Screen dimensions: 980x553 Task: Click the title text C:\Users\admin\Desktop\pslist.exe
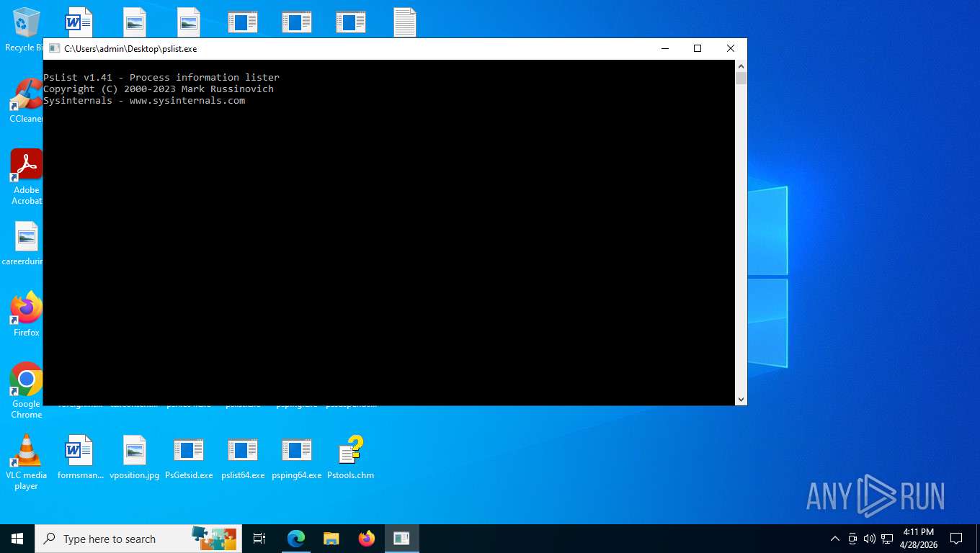click(130, 48)
